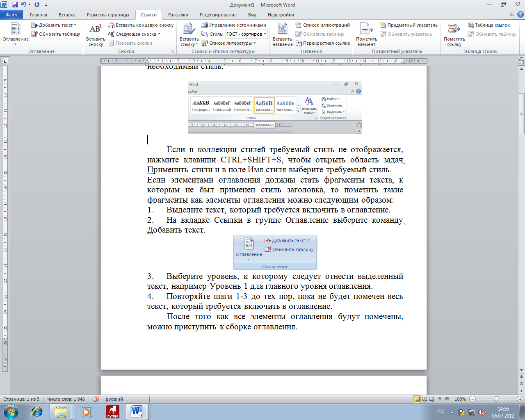Switch to the Вид tab
This screenshot has width=525, height=420.
252,15
